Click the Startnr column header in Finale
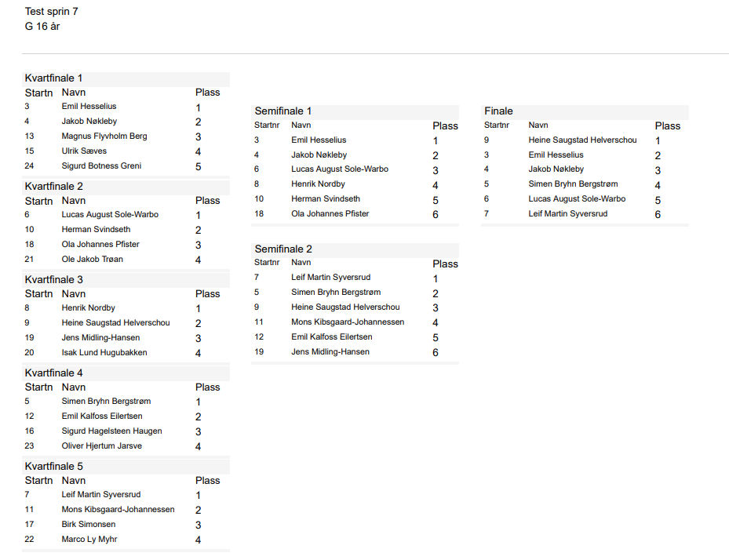This screenshot has width=729, height=560. pos(497,125)
